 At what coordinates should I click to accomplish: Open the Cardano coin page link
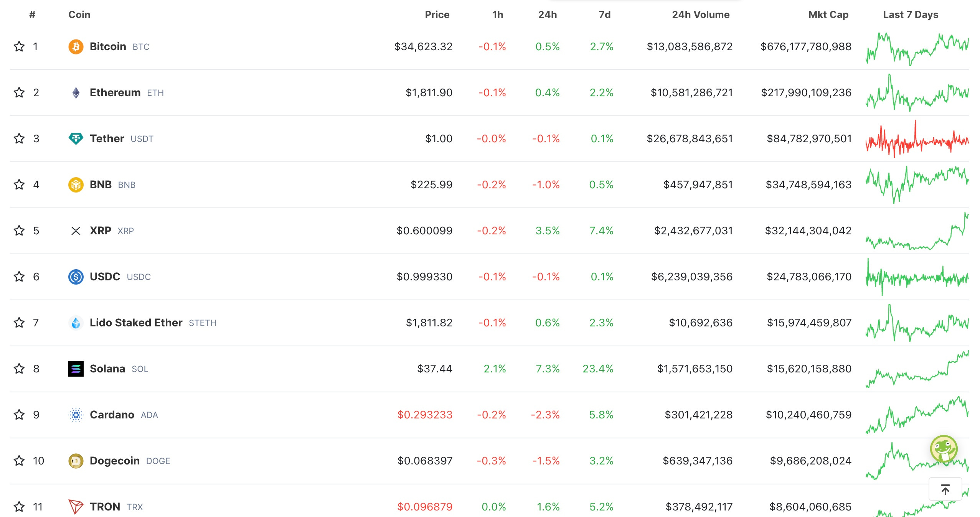click(124, 415)
